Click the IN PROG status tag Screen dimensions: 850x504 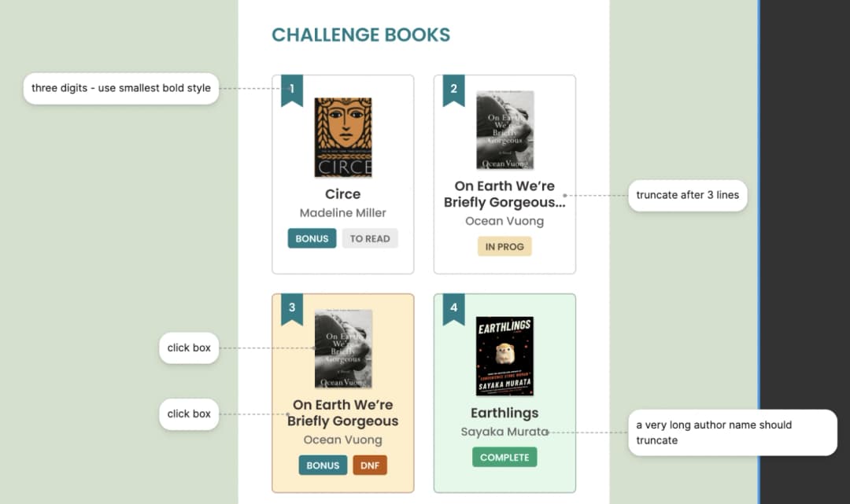[504, 247]
